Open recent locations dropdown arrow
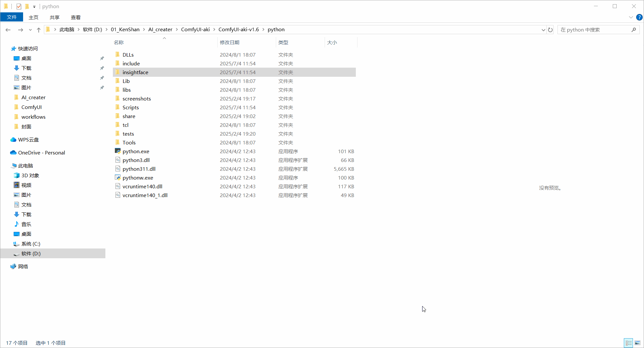Viewport: 644px width, 348px height. tap(30, 30)
